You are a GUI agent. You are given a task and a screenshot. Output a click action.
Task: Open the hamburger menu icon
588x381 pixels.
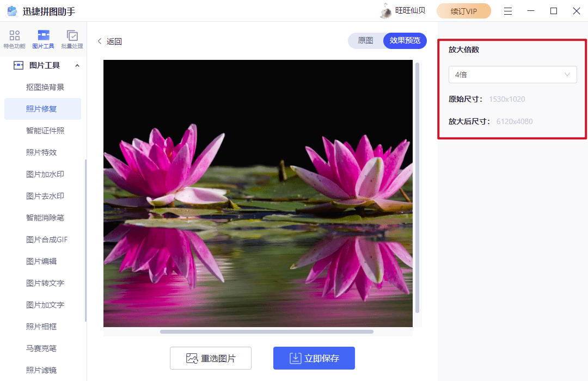tap(507, 10)
